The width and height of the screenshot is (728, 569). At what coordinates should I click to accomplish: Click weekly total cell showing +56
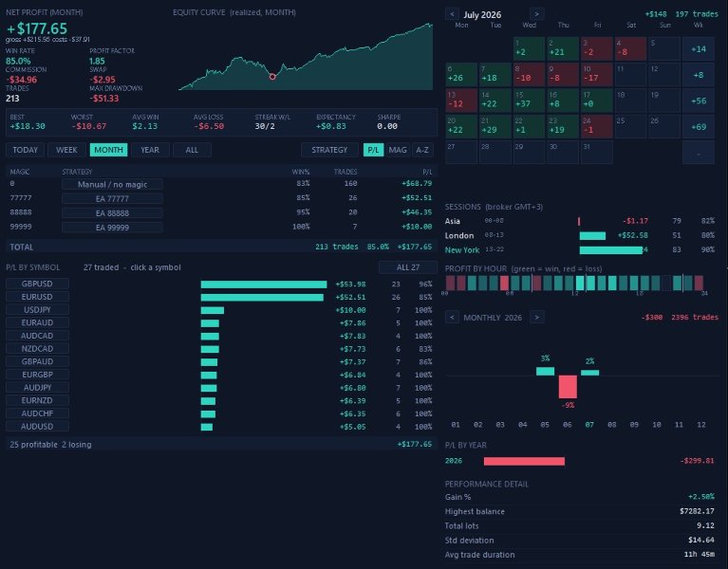tap(699, 101)
